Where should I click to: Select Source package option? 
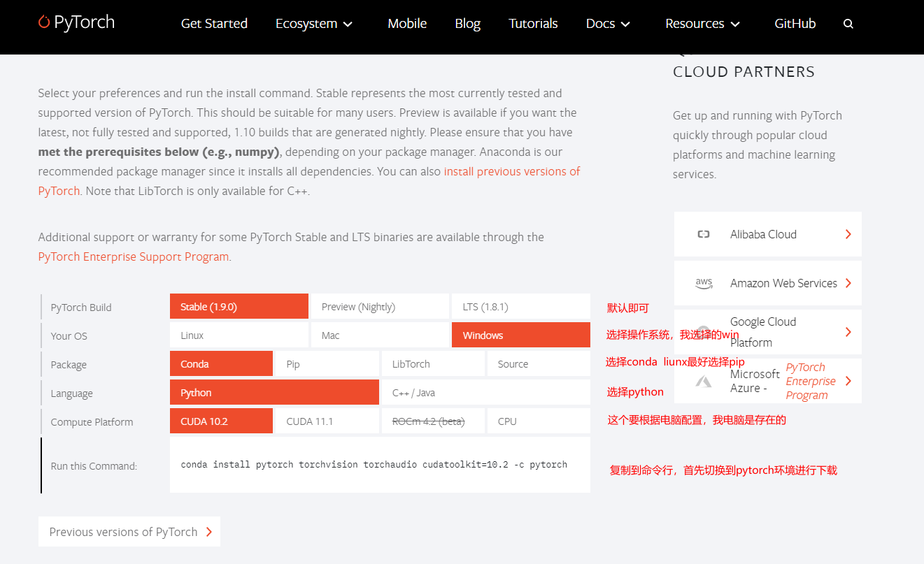[539, 364]
